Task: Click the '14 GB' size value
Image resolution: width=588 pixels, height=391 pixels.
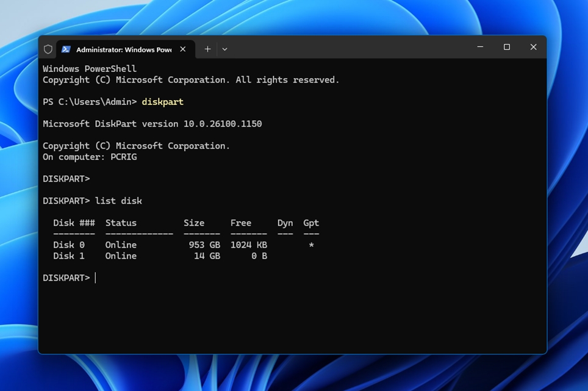Action: [x=207, y=256]
